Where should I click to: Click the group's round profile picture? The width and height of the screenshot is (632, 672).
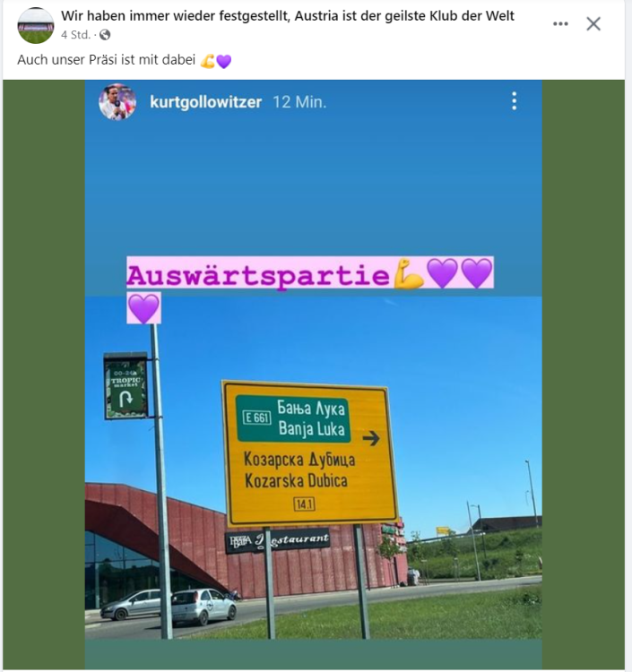tap(36, 25)
